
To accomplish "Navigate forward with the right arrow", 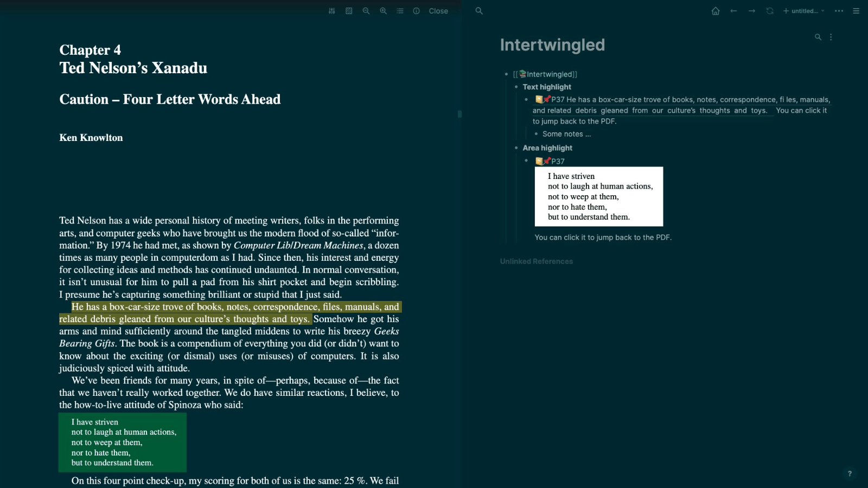I will [751, 11].
